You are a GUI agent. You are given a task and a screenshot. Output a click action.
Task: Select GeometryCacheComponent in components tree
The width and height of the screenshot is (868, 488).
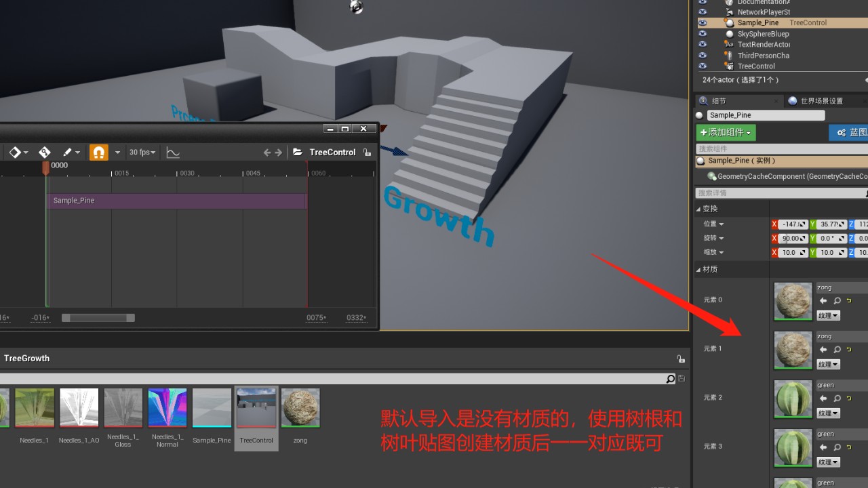787,176
